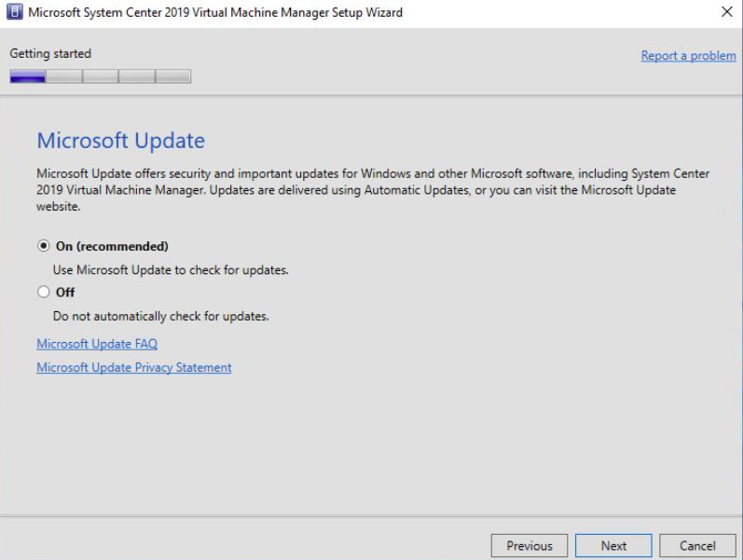The width and height of the screenshot is (743, 560).
Task: Click the Next button
Action: pyautogui.click(x=613, y=546)
